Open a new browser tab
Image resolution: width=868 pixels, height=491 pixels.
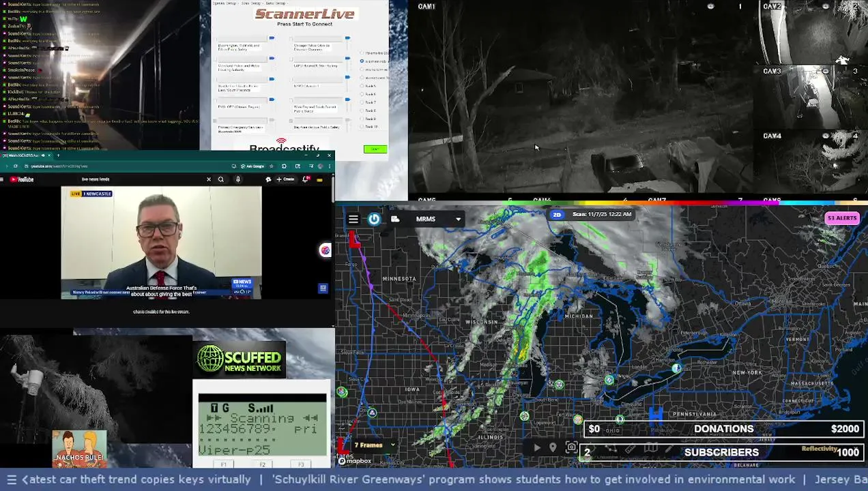click(x=58, y=155)
